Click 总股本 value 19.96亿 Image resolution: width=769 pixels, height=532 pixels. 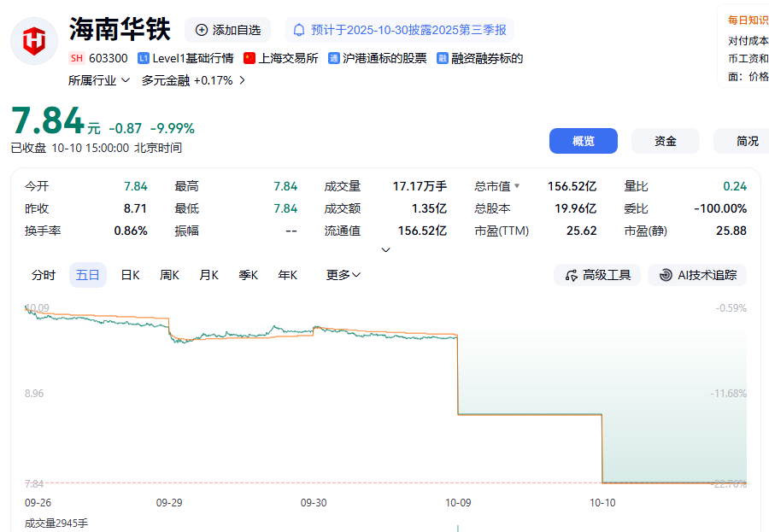coord(575,208)
